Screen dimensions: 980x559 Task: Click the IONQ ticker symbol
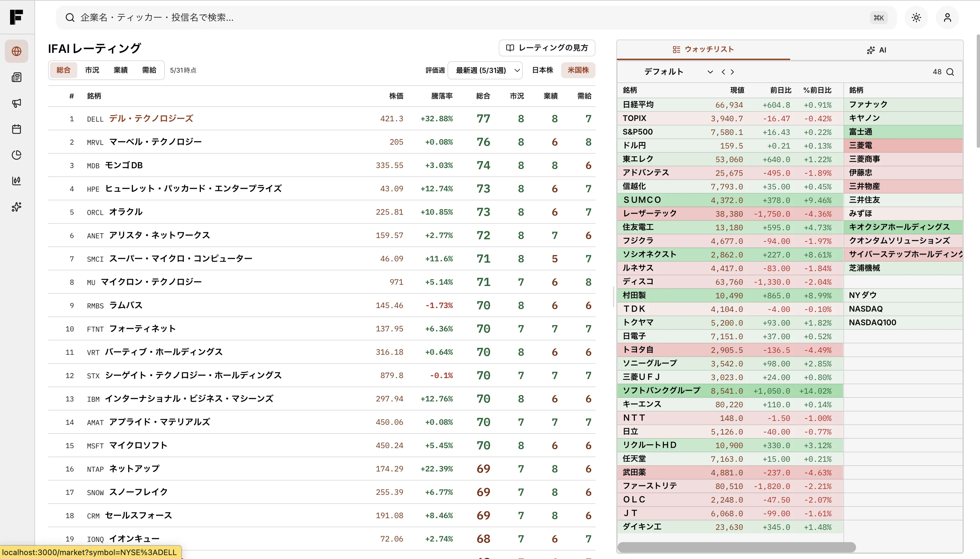[x=95, y=540]
